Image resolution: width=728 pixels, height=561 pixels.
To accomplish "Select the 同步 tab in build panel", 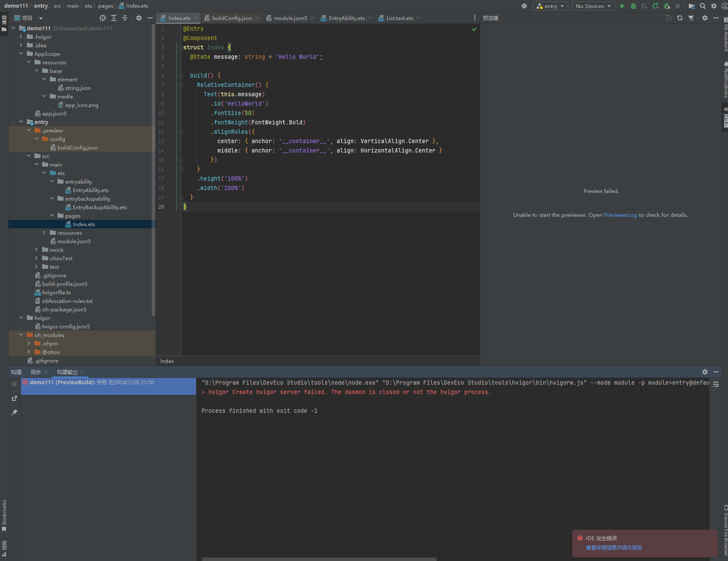I will (36, 372).
